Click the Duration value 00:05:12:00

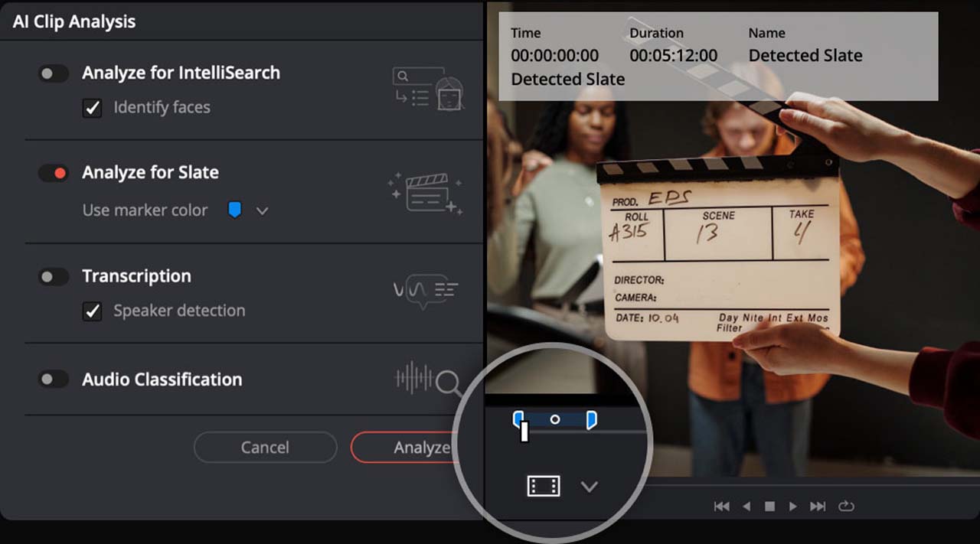click(674, 56)
